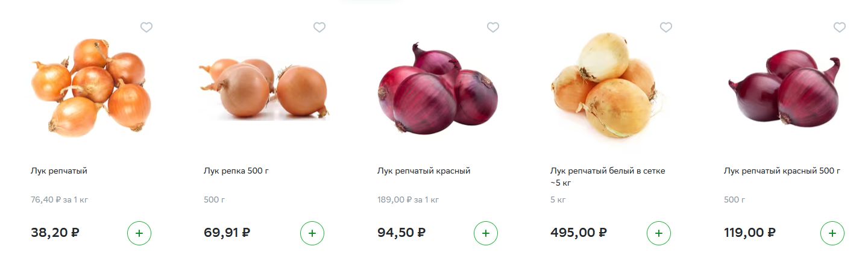Select the 38,20 ₽ price label
The width and height of the screenshot is (868, 261).
[x=55, y=233]
